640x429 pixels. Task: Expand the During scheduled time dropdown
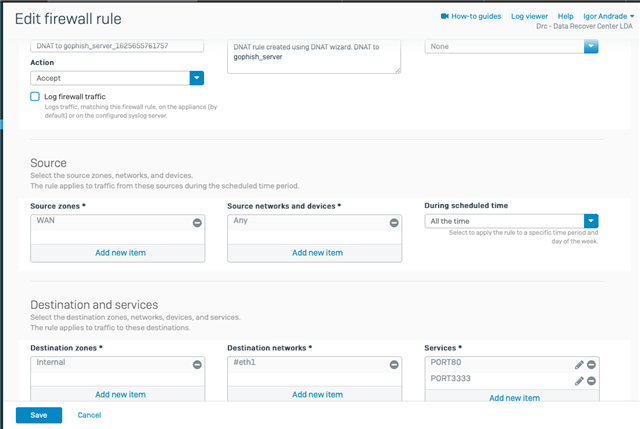(511, 221)
